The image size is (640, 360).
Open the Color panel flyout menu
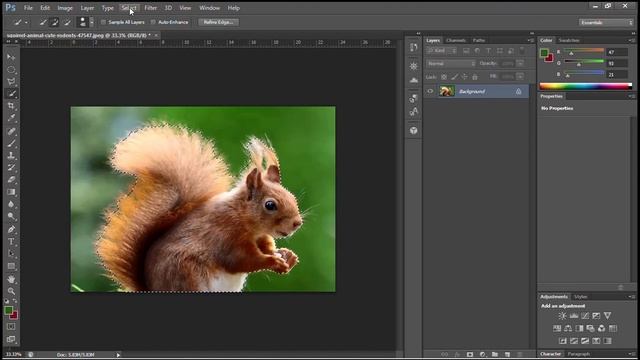[x=631, y=40]
